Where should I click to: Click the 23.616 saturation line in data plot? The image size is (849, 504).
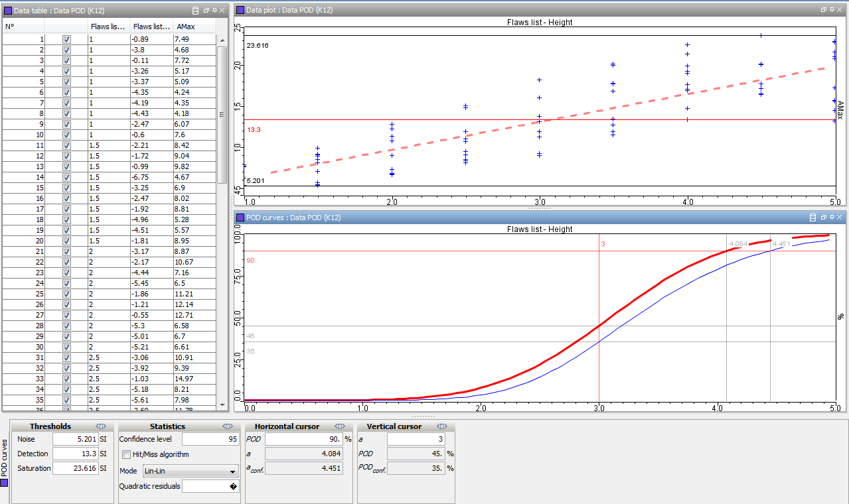pyautogui.click(x=540, y=35)
